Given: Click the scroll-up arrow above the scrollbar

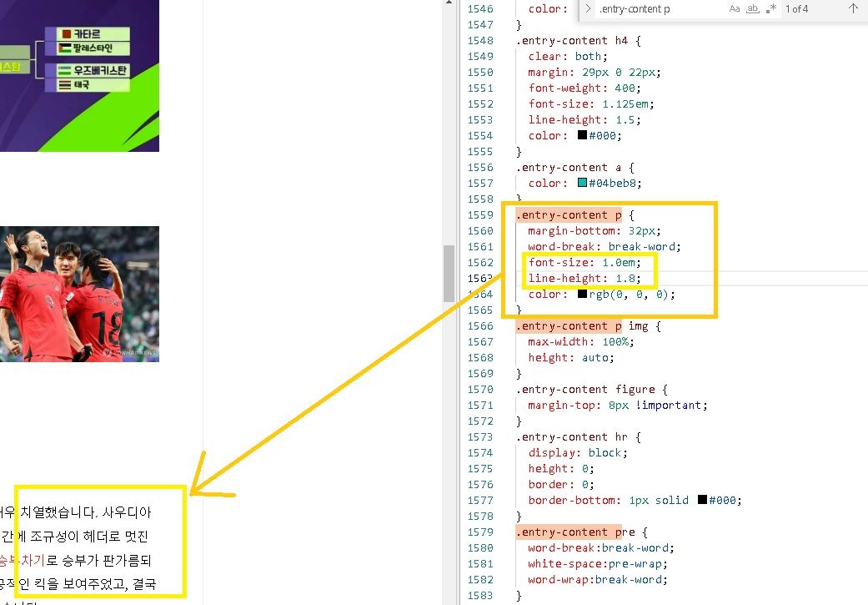Looking at the screenshot, I should tap(449, 3).
